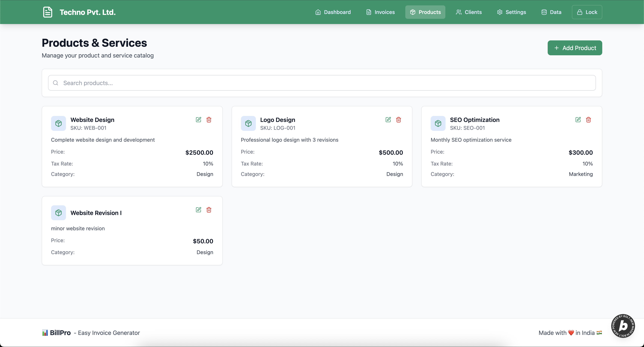Edit the Website Design product
The image size is (644, 347).
(198, 120)
